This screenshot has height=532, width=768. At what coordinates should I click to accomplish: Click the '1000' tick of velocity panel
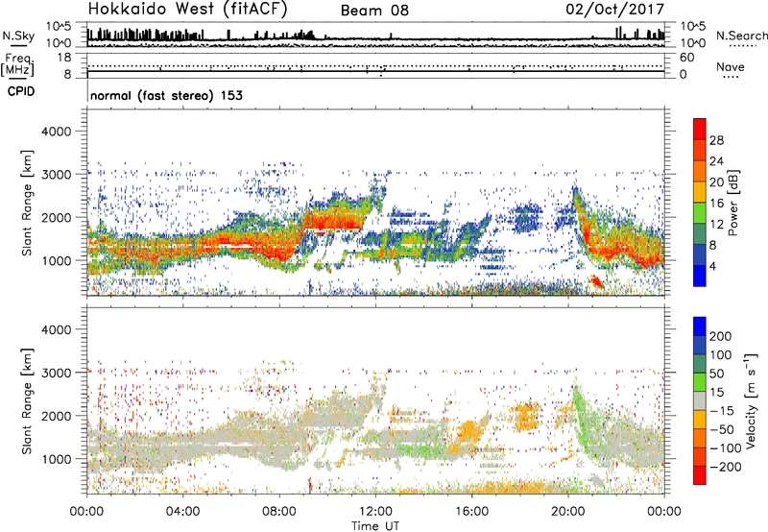click(56, 458)
